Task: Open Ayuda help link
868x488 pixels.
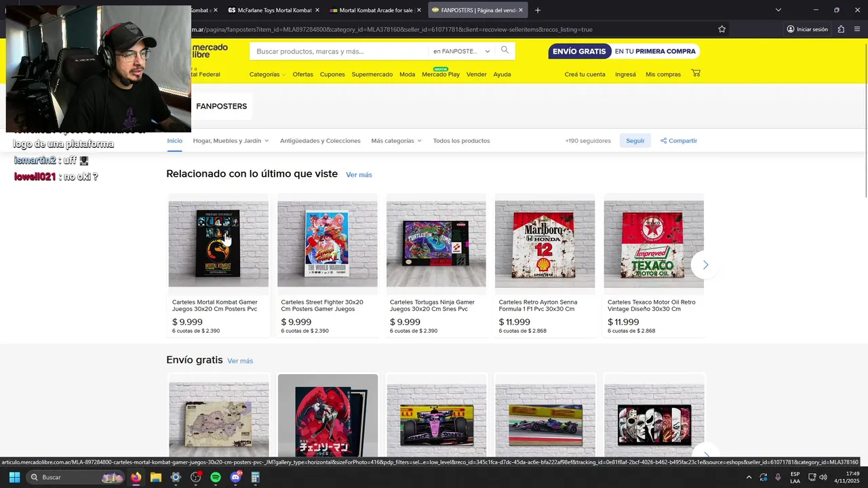Action: 502,74
